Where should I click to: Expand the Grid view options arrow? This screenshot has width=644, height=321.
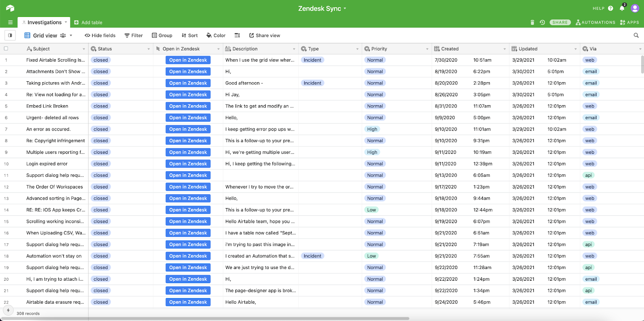point(71,35)
